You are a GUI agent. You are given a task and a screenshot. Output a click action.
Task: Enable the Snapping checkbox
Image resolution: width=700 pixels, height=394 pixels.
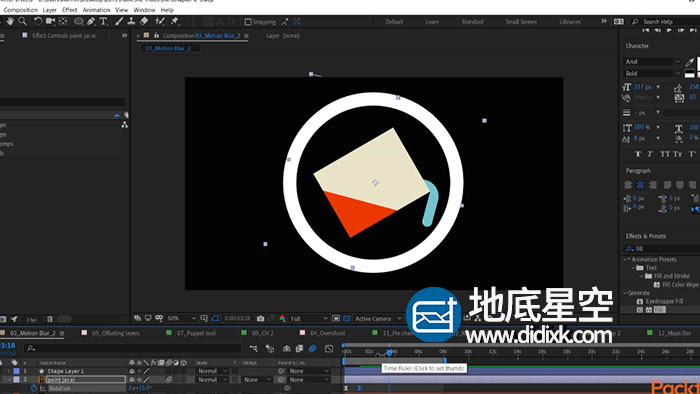(x=248, y=21)
